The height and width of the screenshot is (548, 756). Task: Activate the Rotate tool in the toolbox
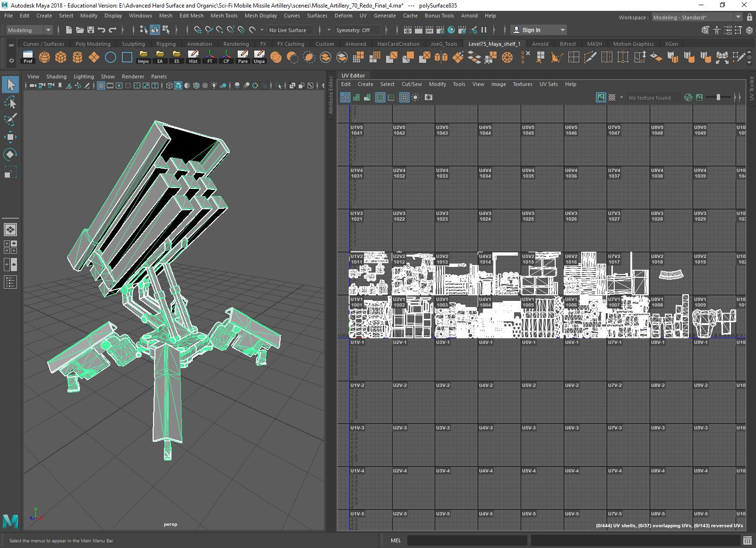(10, 154)
